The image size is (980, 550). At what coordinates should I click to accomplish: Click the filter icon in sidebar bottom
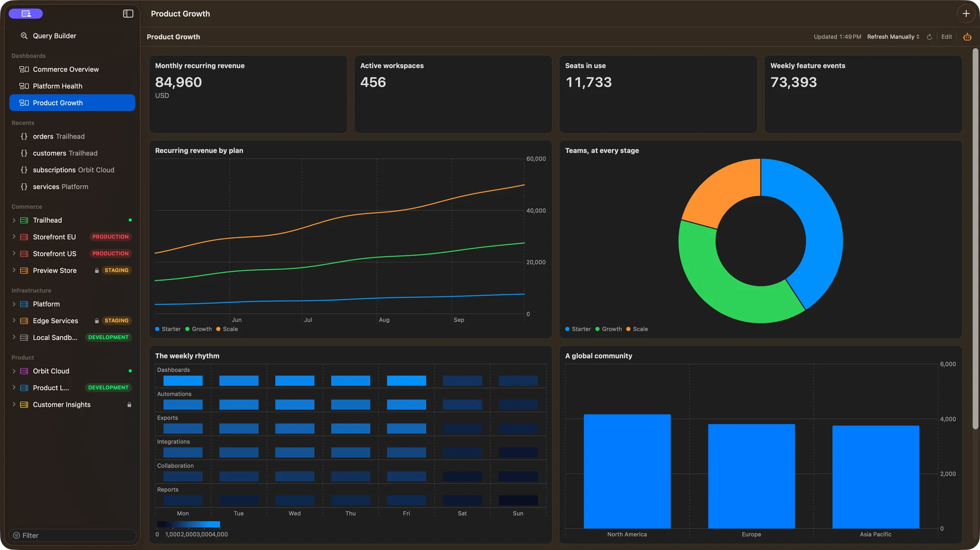[x=17, y=536]
